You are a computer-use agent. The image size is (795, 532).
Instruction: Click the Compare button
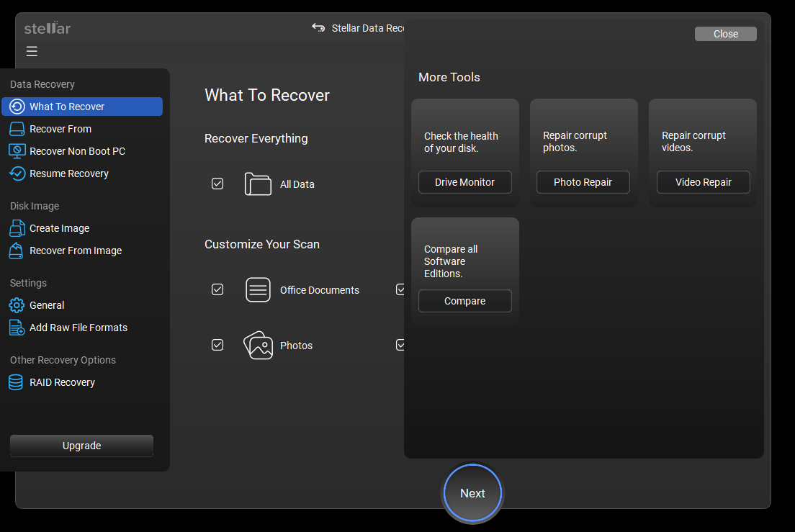[465, 301]
